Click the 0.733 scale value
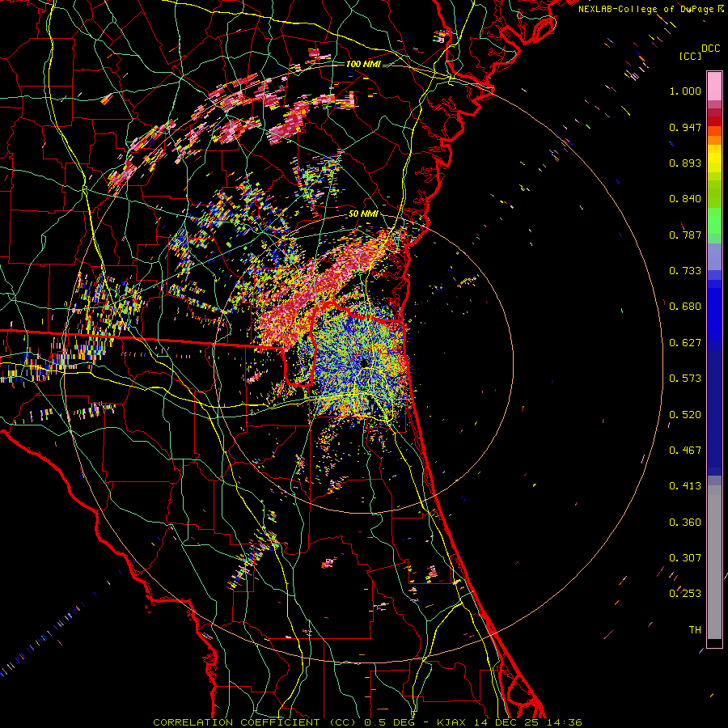Screen dimensions: 728x728 pos(685,271)
